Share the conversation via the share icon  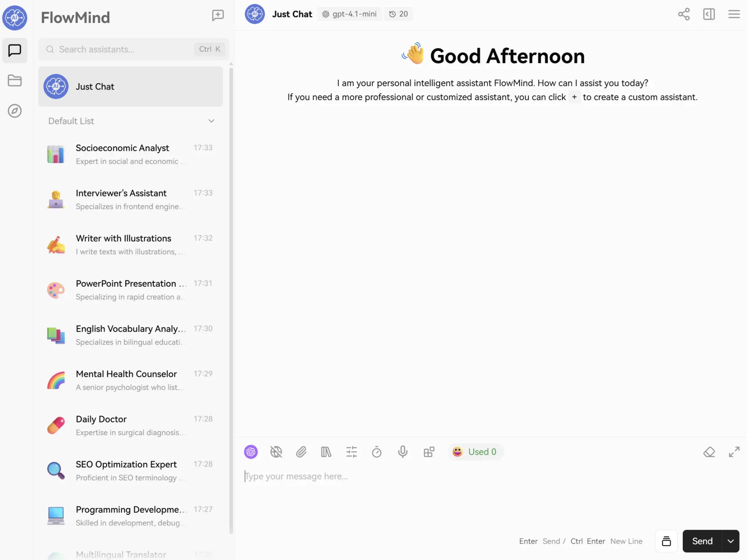coord(684,14)
